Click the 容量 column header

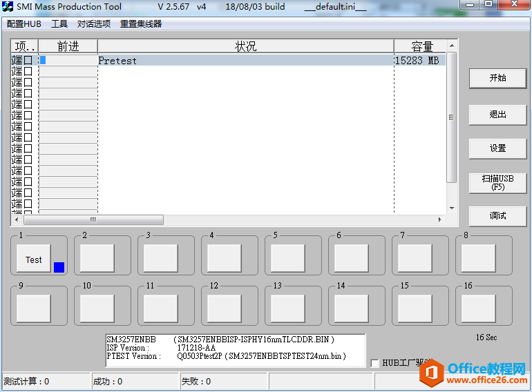pos(420,46)
